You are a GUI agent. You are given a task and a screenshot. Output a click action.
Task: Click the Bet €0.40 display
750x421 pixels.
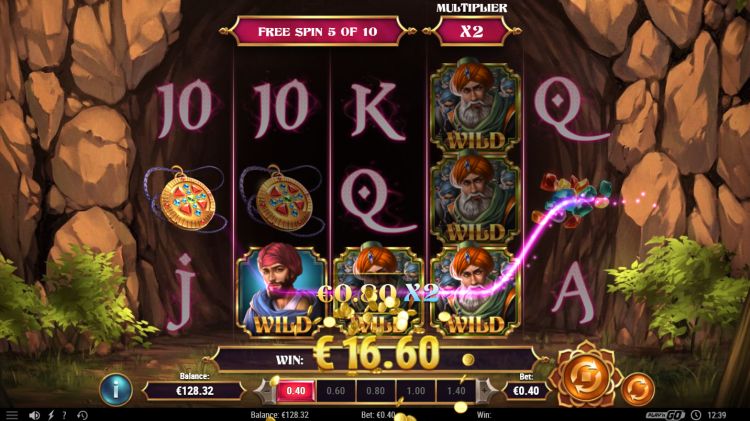pyautogui.click(x=526, y=391)
